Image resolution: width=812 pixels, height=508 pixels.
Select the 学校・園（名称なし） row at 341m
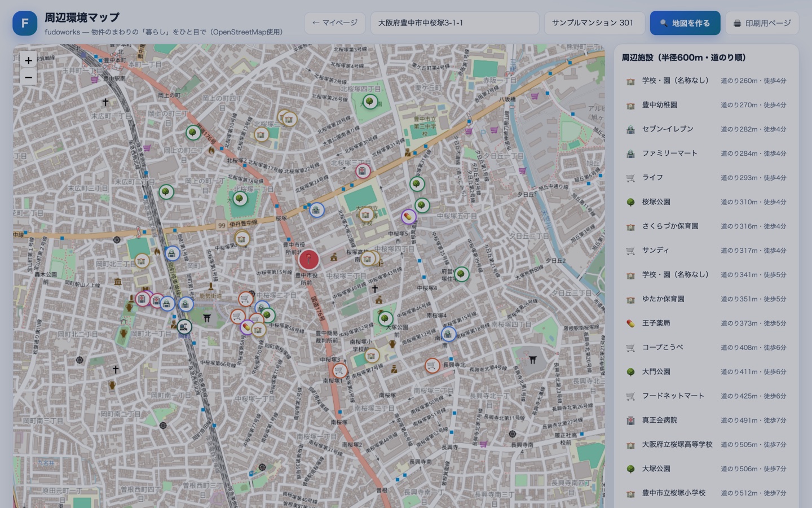706,275
